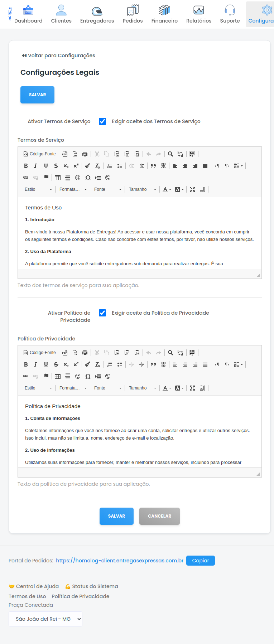Click Subscript in Política de Privacidade editor
This screenshot has width=274, height=644.
tap(66, 364)
